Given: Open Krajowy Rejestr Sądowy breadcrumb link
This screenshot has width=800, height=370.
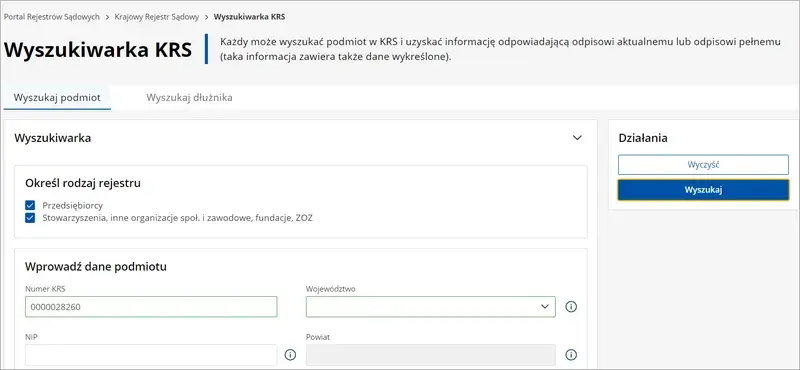Looking at the screenshot, I should tap(157, 17).
